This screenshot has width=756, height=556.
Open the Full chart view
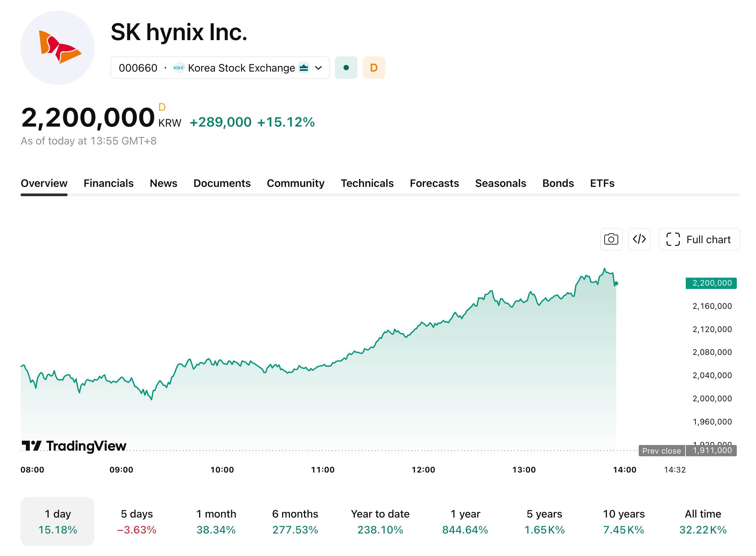point(699,239)
